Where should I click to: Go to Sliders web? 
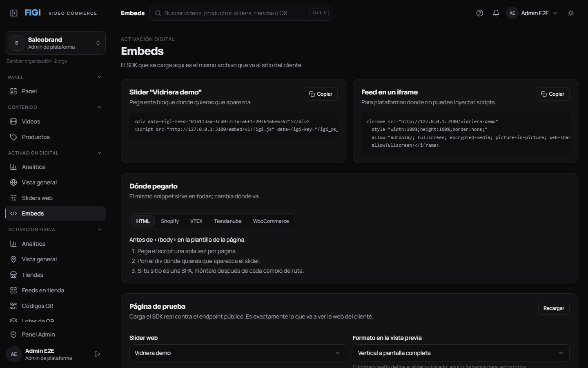pos(55,198)
